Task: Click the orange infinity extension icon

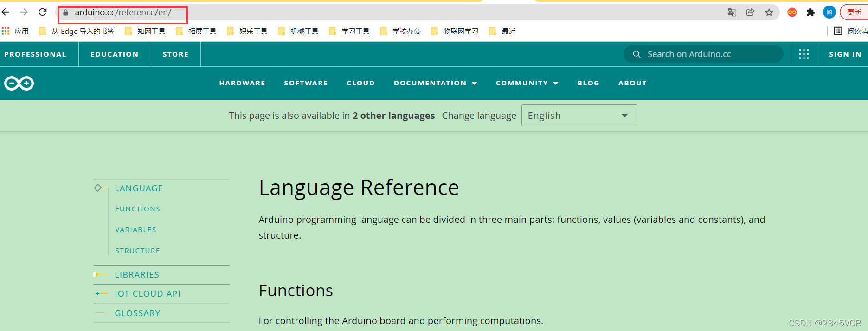Action: coord(792,13)
